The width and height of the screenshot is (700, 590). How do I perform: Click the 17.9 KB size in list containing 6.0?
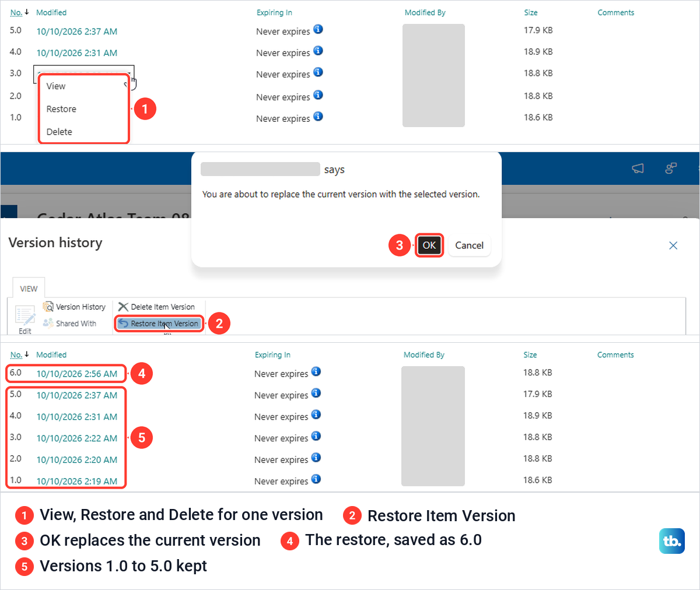click(x=538, y=394)
